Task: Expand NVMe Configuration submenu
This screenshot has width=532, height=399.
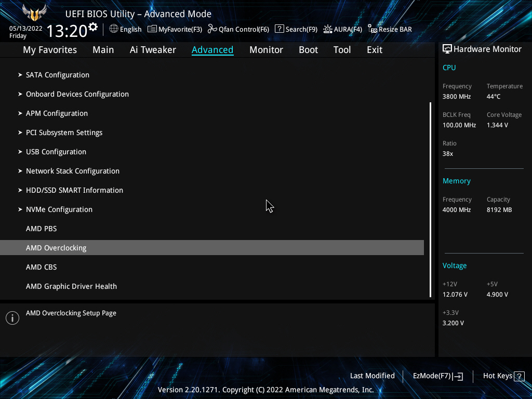Action: click(x=59, y=209)
